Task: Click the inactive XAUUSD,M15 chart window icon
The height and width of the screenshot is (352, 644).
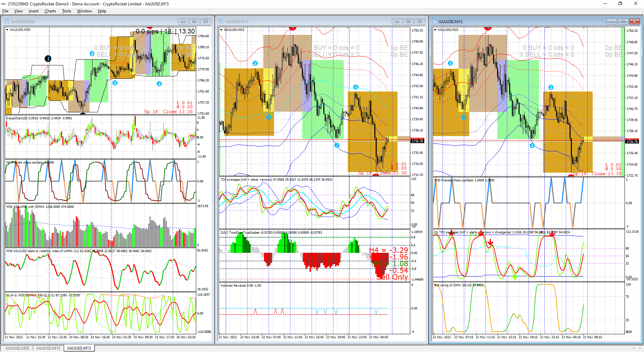Action: click(221, 21)
